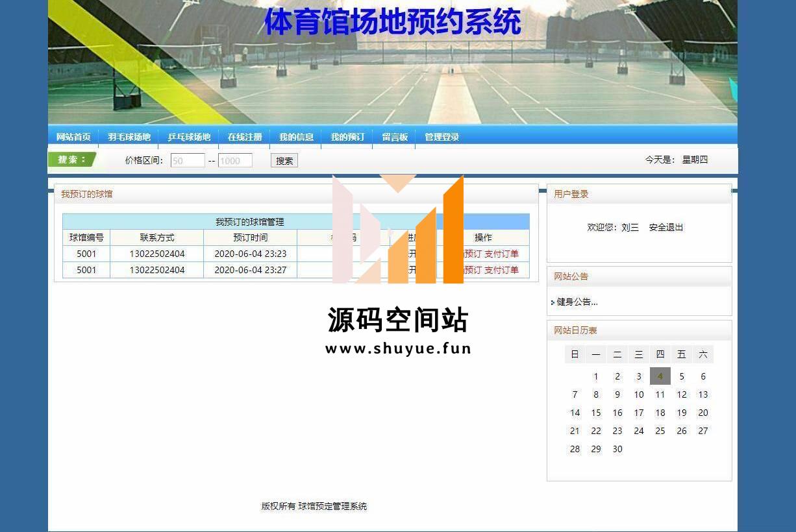The width and height of the screenshot is (796, 532).
Task: Click 支付订单 for the 23:27 booking
Action: point(501,270)
